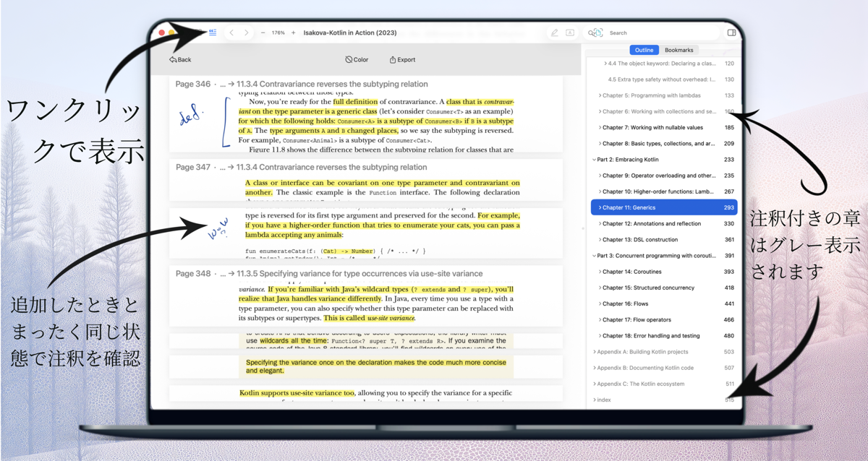Click the handwritten 'def.' annotation
Viewport: 868px width, 461px height.
click(192, 116)
